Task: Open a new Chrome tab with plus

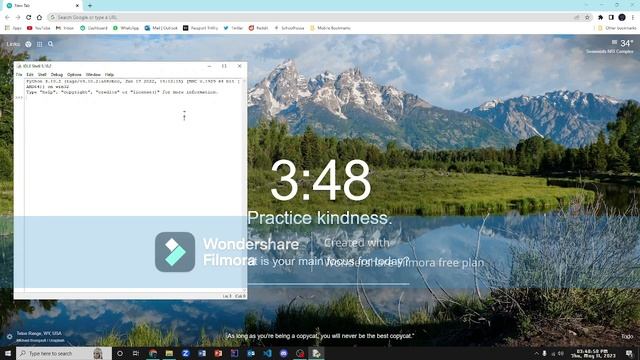Action: click(x=90, y=6)
